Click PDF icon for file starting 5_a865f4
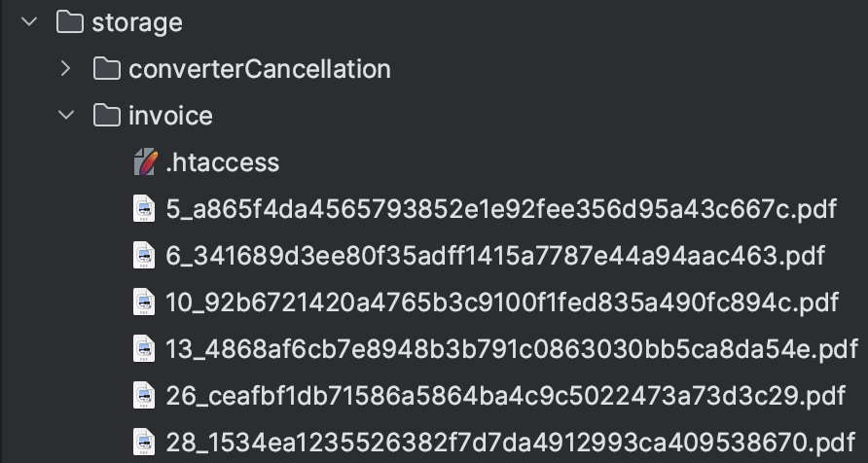 (x=144, y=209)
